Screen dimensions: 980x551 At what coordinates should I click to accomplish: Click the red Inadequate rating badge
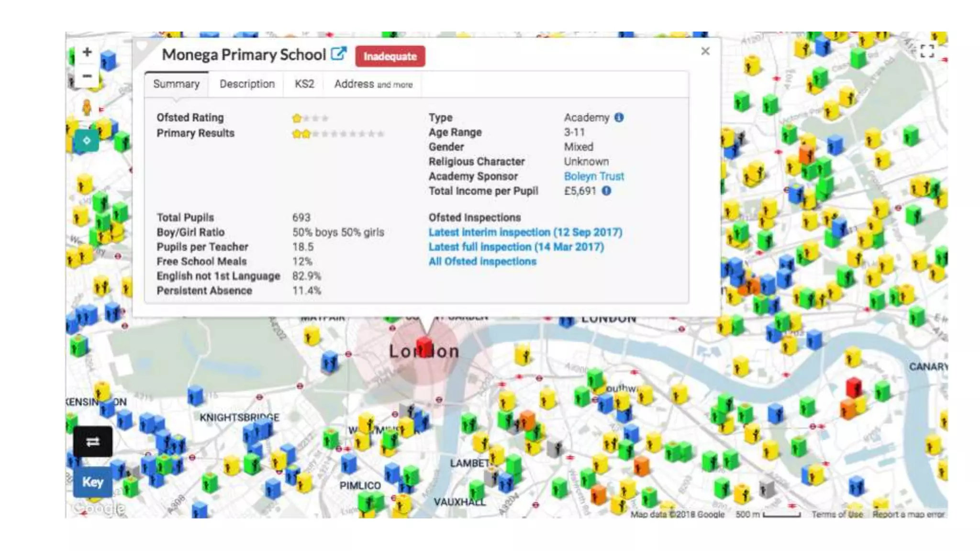pyautogui.click(x=390, y=56)
